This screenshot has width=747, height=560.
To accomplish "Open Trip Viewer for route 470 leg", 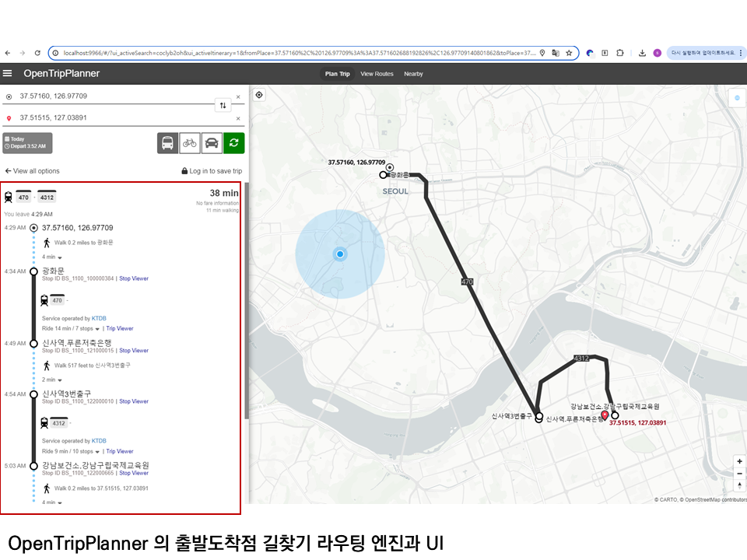I will (120, 328).
